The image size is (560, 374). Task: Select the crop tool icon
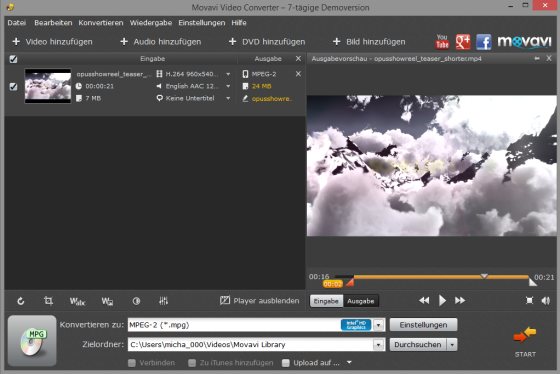(48, 301)
